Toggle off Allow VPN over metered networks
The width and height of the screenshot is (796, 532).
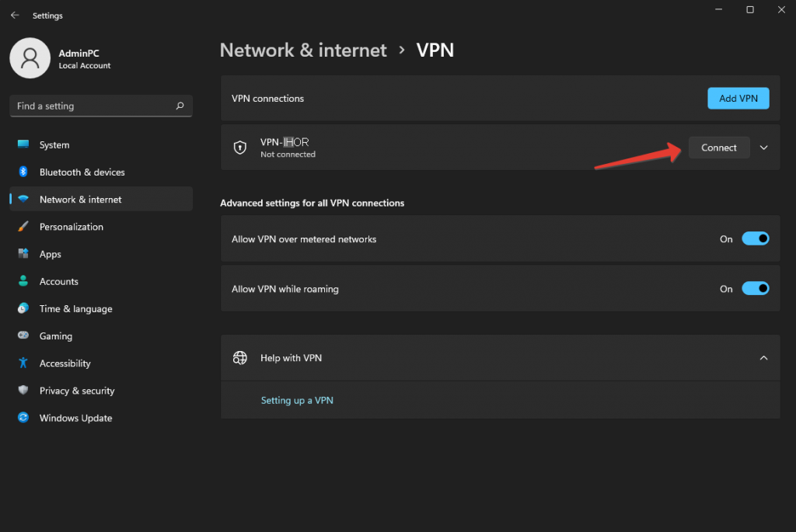755,238
